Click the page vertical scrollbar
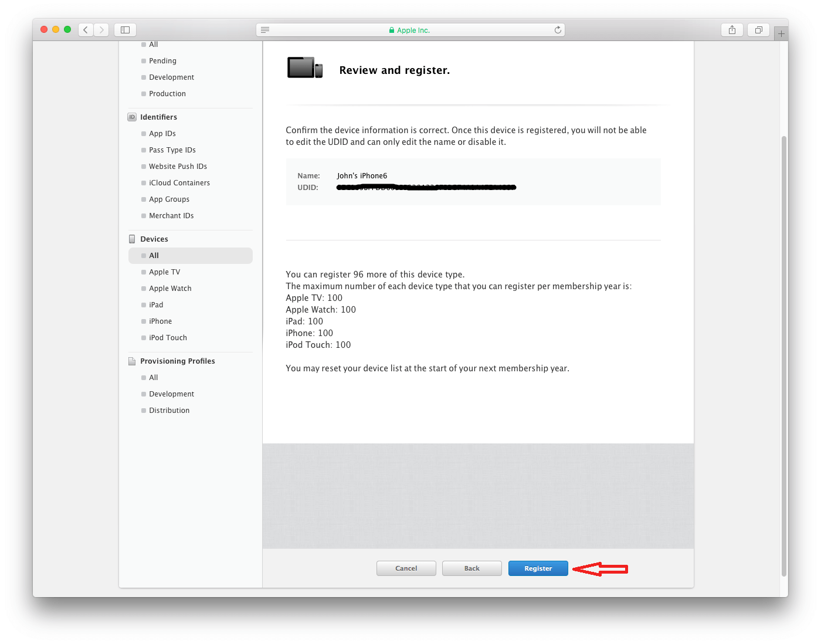The width and height of the screenshot is (821, 644). (x=784, y=356)
